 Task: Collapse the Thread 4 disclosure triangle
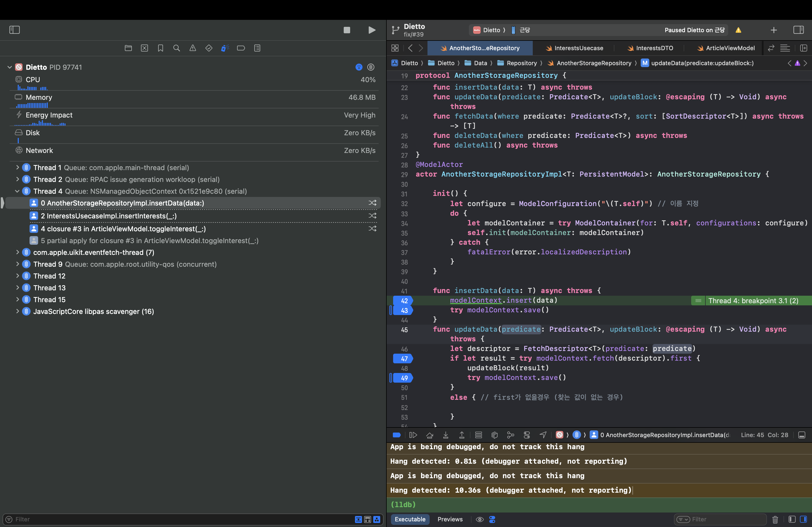(x=17, y=191)
